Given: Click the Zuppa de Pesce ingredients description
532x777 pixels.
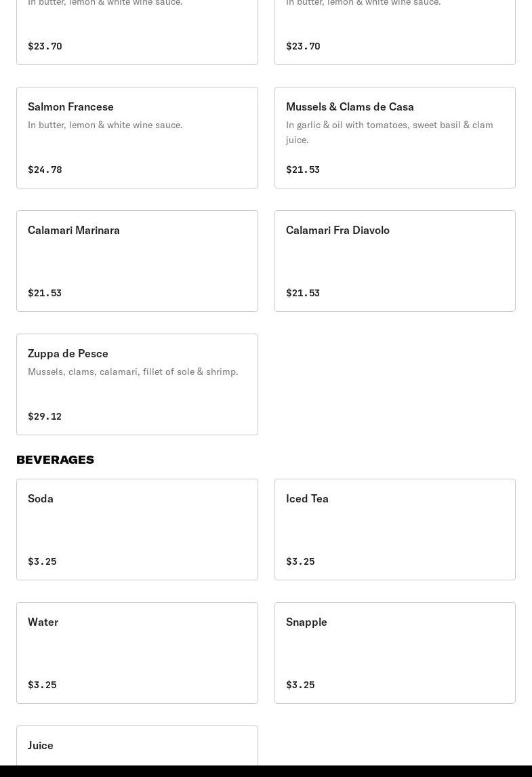Looking at the screenshot, I should 133,372.
